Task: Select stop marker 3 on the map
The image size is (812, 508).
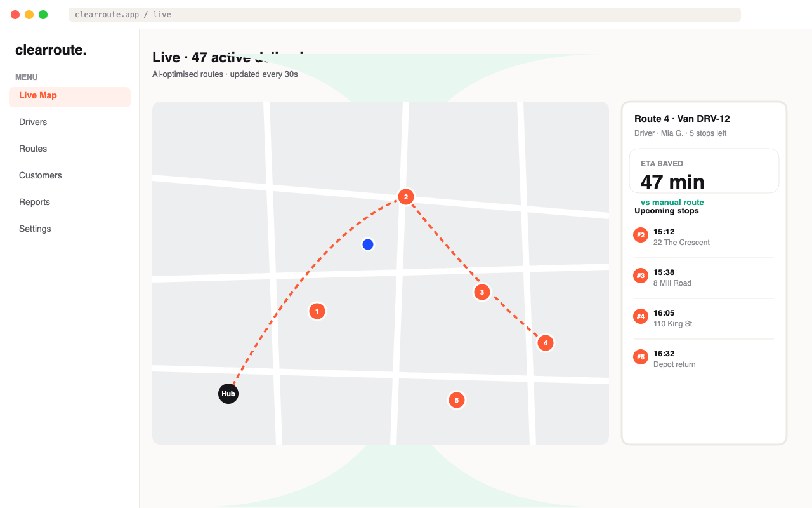Action: click(x=482, y=292)
